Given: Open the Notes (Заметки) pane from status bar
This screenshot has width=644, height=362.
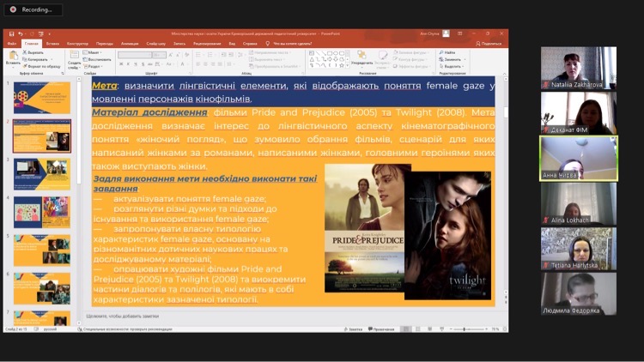Looking at the screenshot, I should [x=352, y=329].
